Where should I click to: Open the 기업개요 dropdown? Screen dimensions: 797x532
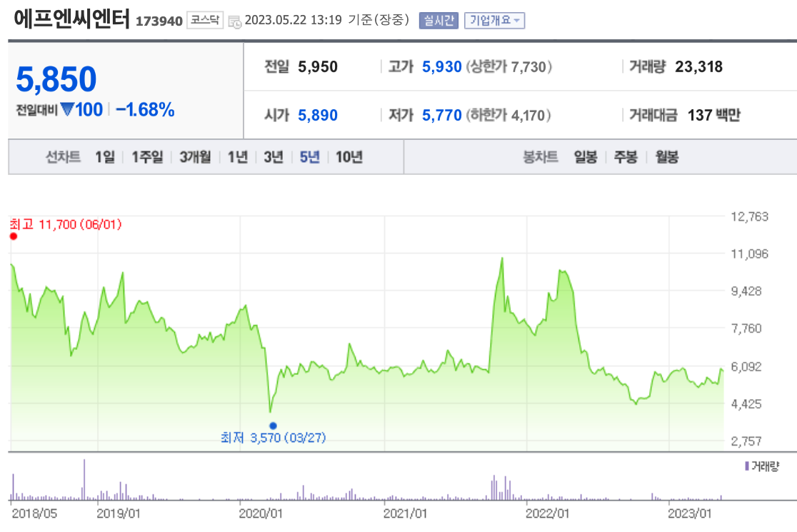pyautogui.click(x=494, y=20)
